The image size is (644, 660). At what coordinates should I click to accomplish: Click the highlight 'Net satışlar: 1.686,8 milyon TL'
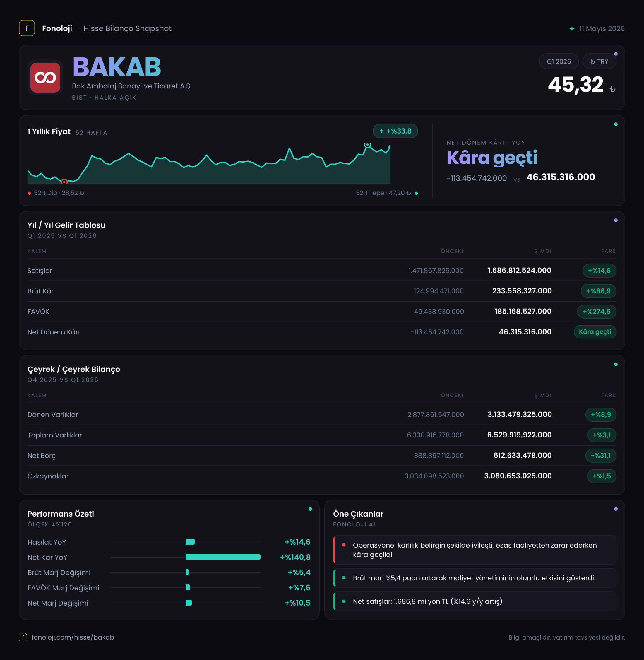pyautogui.click(x=475, y=601)
